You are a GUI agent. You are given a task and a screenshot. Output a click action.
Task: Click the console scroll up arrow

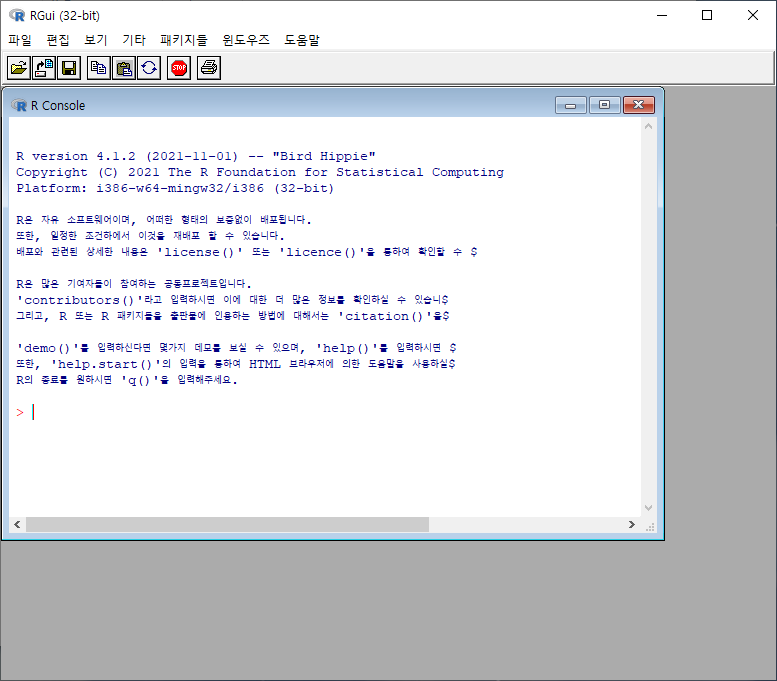(x=648, y=127)
